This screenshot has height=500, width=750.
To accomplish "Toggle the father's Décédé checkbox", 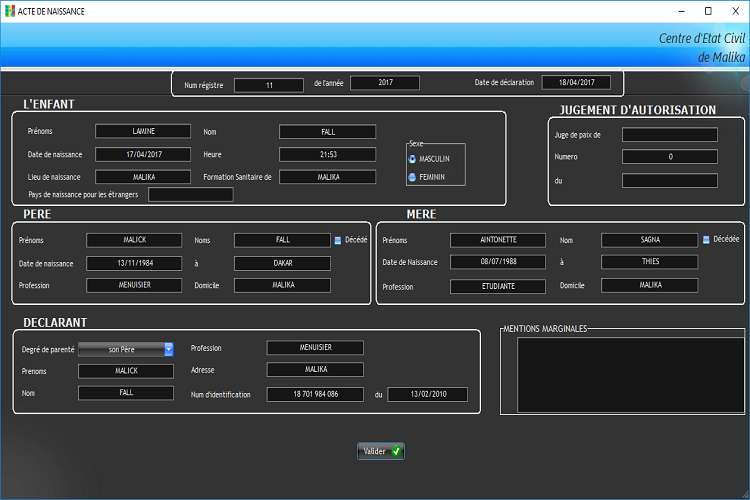I will pos(338,240).
